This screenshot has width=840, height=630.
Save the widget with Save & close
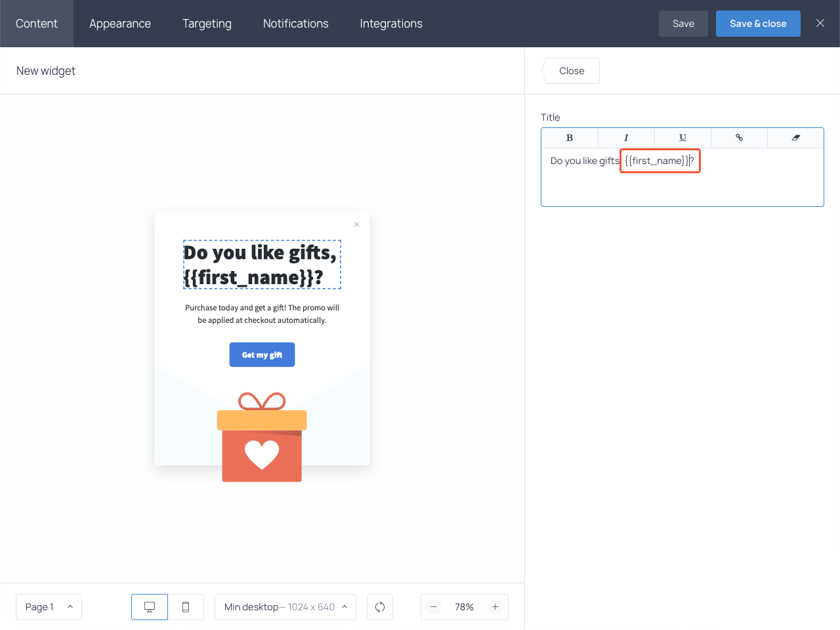(758, 23)
